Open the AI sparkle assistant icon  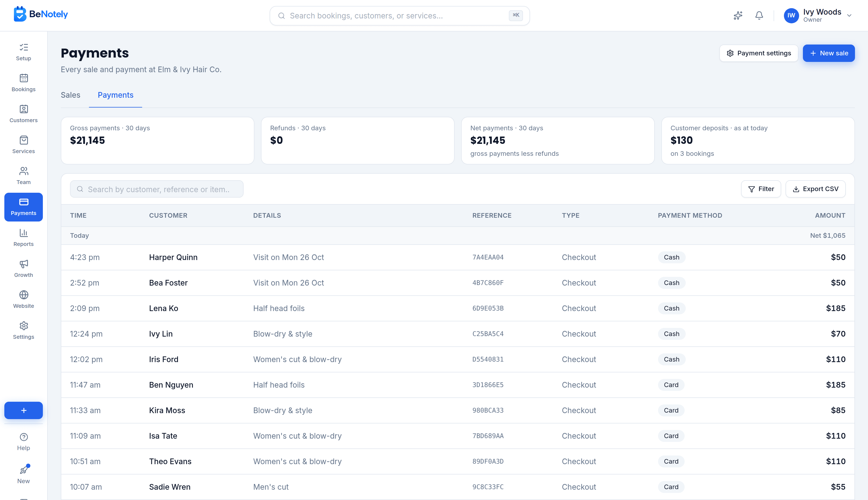point(738,15)
